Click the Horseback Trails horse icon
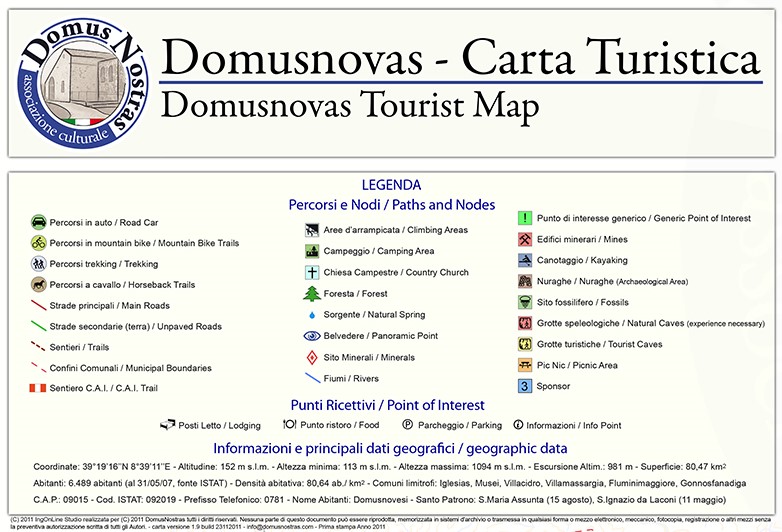This screenshot has width=782, height=532. tap(38, 285)
